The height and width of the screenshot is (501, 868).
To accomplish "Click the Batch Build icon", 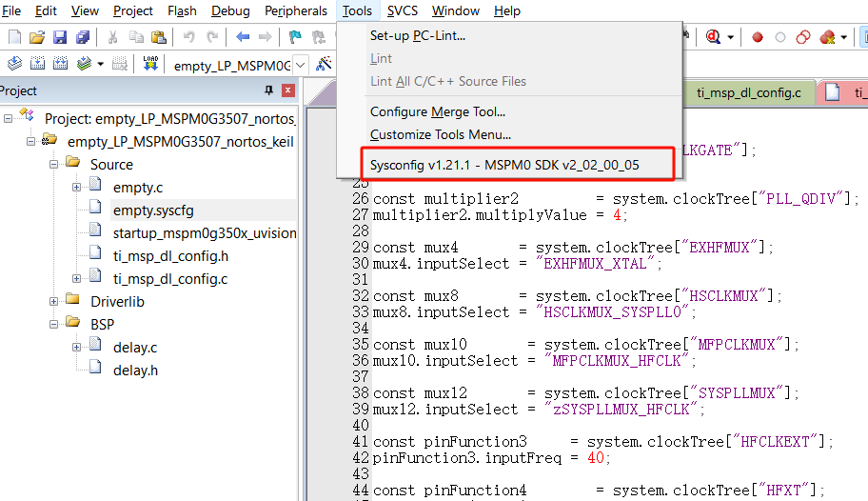I will click(x=84, y=64).
